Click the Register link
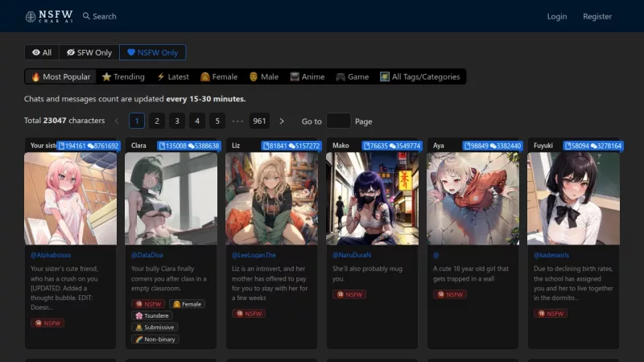 [597, 16]
